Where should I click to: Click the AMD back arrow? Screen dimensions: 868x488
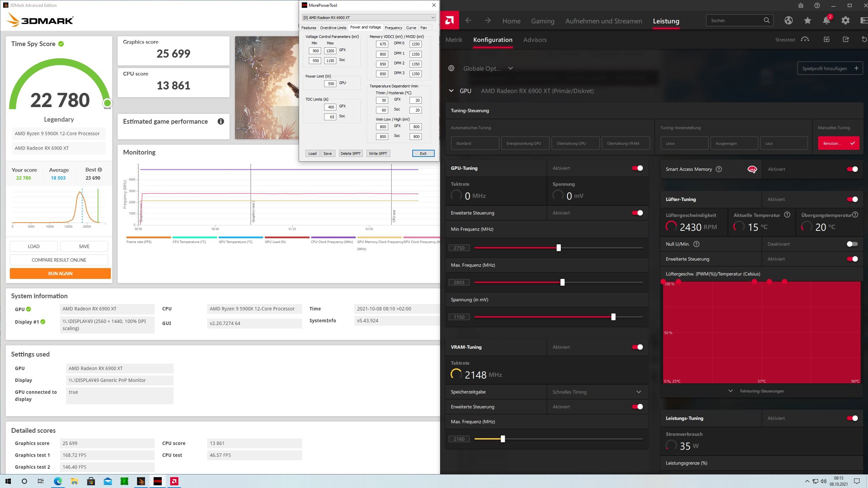point(468,21)
